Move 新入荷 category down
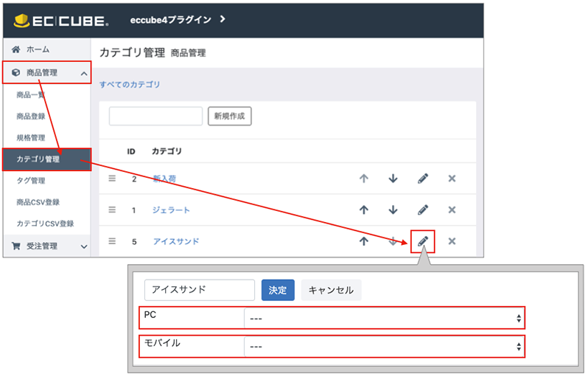This screenshot has height=377, width=588. (x=393, y=179)
